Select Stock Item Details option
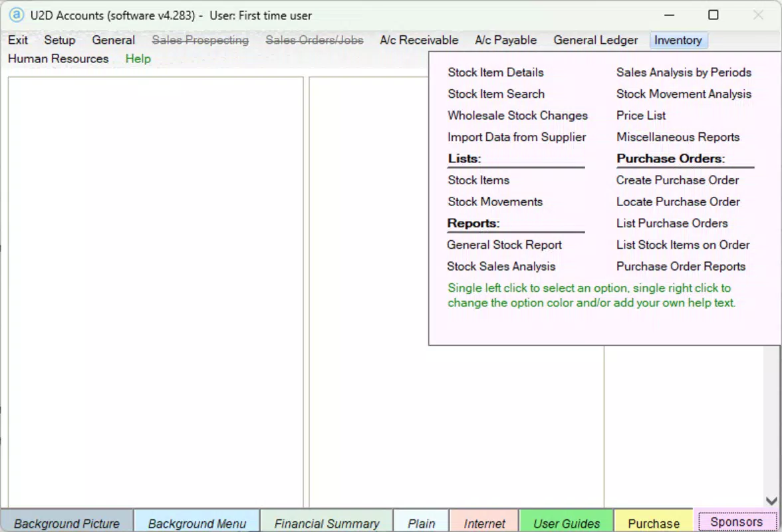 pyautogui.click(x=496, y=72)
